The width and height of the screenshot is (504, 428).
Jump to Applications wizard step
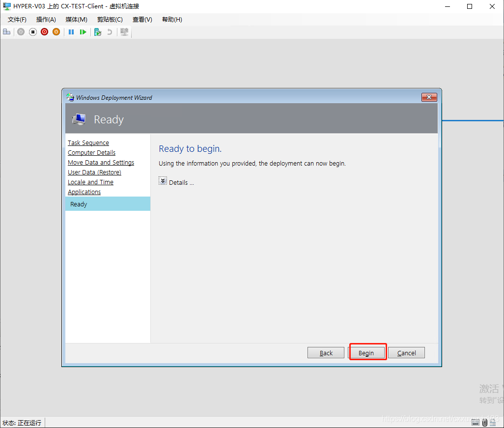[84, 192]
